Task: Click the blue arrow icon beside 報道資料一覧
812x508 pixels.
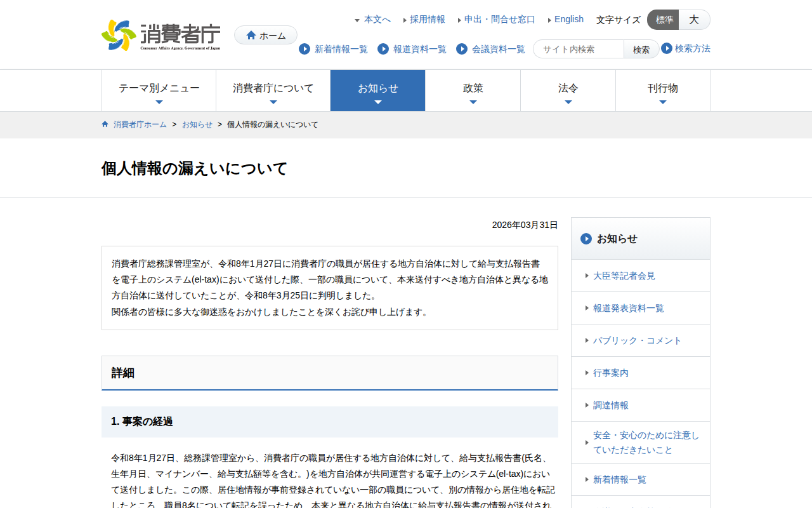Action: (x=382, y=49)
